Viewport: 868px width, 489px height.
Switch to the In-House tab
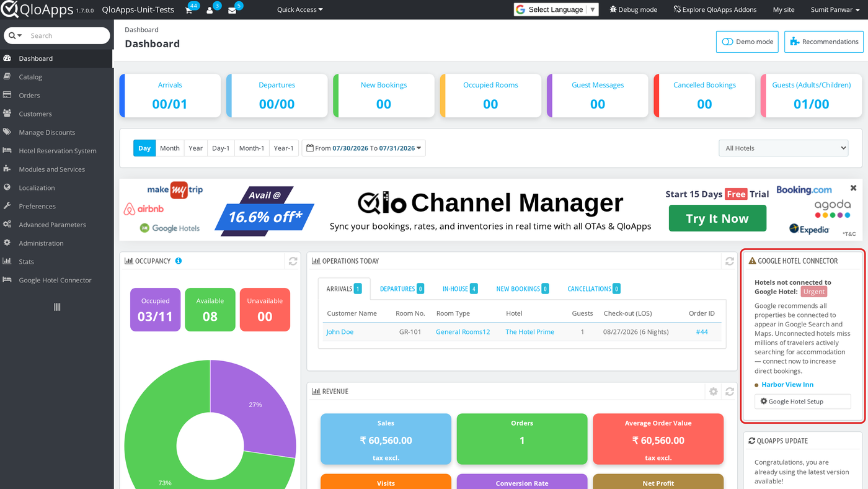[460, 289]
